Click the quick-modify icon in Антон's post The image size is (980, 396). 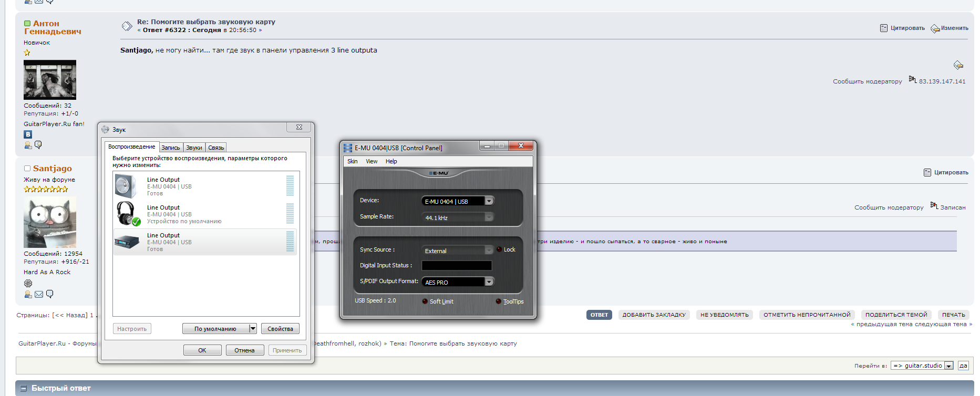pyautogui.click(x=958, y=65)
